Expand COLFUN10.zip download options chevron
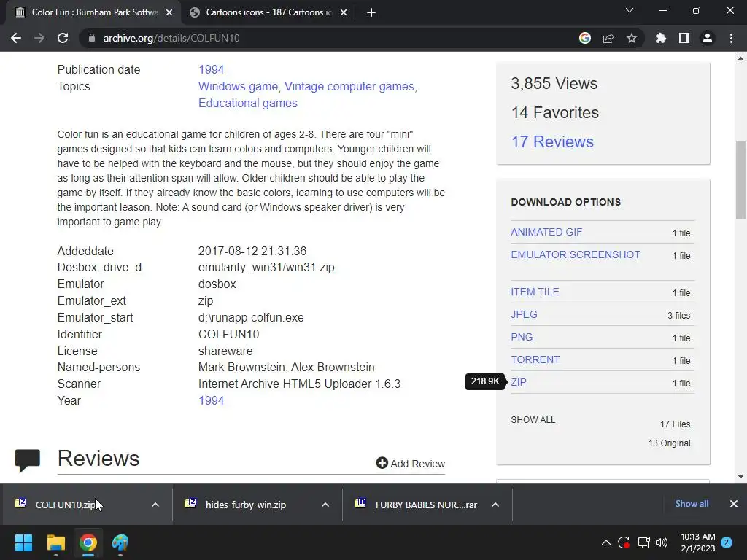This screenshot has width=747, height=560. 155,505
